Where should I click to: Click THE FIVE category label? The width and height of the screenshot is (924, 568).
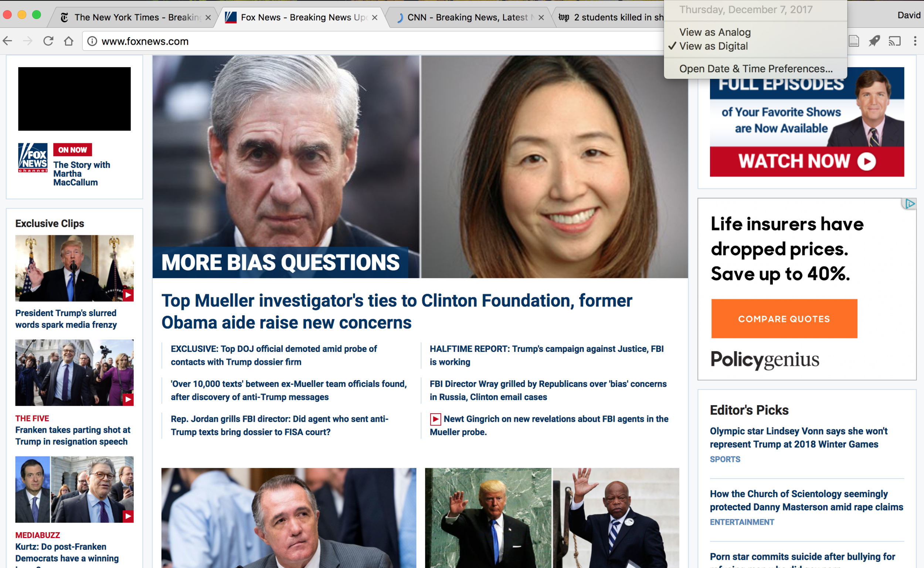[32, 418]
